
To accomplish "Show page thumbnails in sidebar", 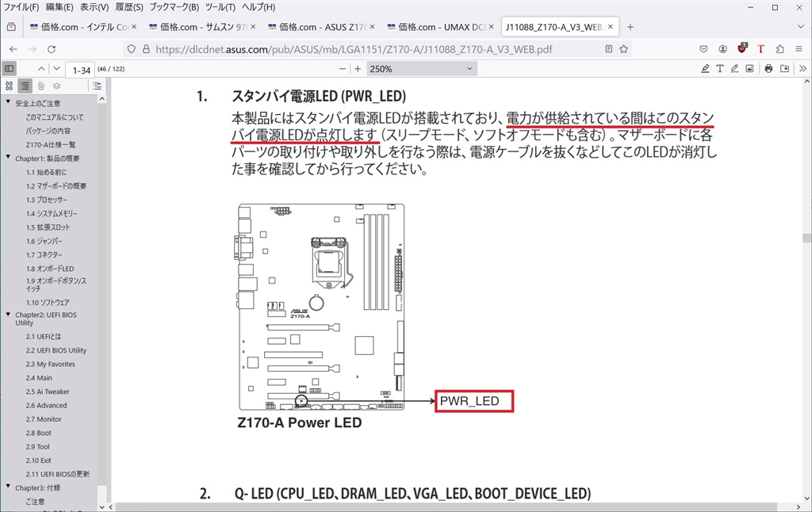I will (9, 86).
